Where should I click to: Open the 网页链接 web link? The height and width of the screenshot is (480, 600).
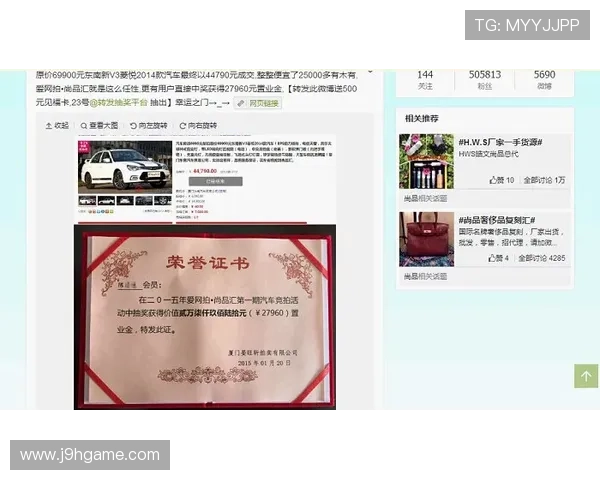[258, 103]
